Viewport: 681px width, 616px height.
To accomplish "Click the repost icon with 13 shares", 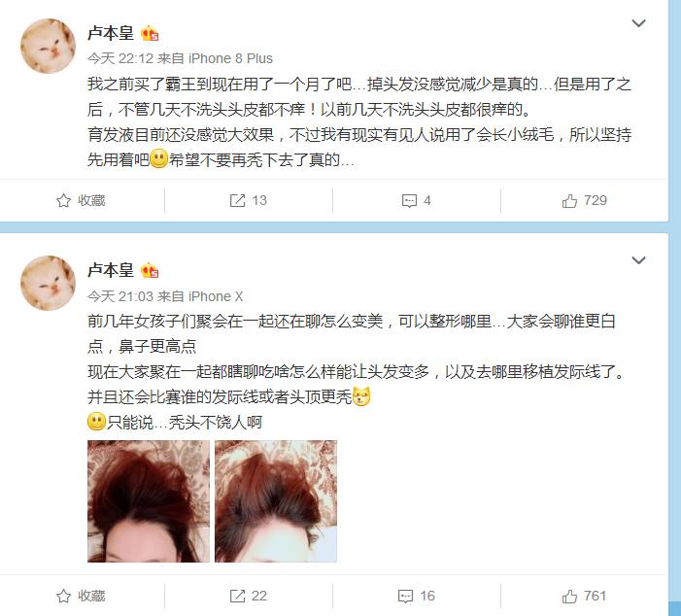I will coord(237,201).
